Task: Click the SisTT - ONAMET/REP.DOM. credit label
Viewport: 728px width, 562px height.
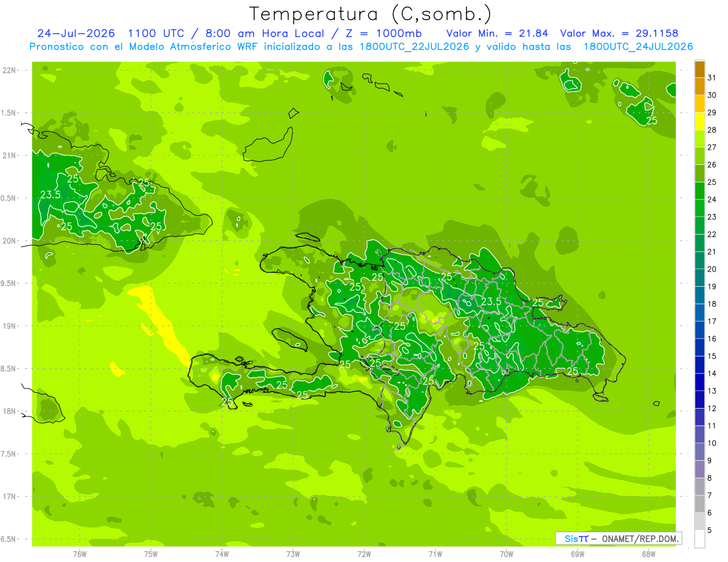Action: coord(619,538)
